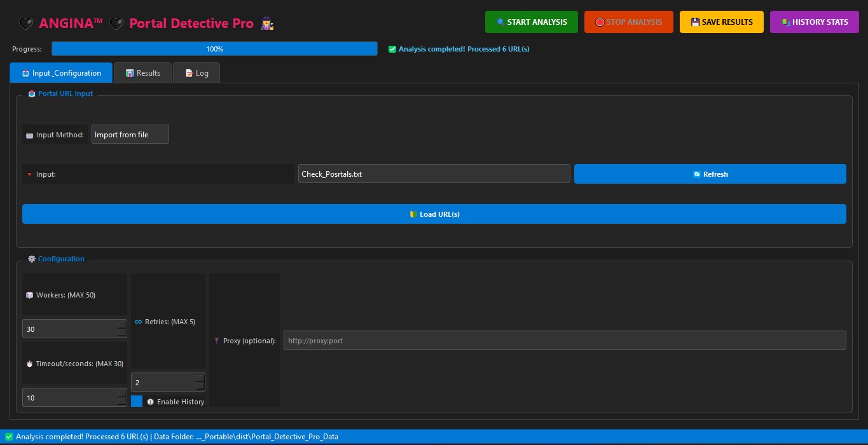This screenshot has width=868, height=445.
Task: Click the stopwatch icon beside Timeout/seconds
Action: pos(29,364)
